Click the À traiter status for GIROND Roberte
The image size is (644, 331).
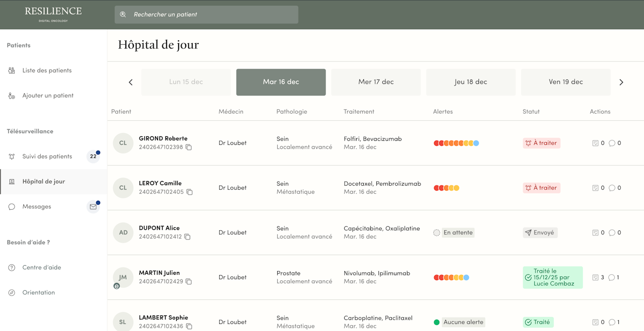coord(541,143)
